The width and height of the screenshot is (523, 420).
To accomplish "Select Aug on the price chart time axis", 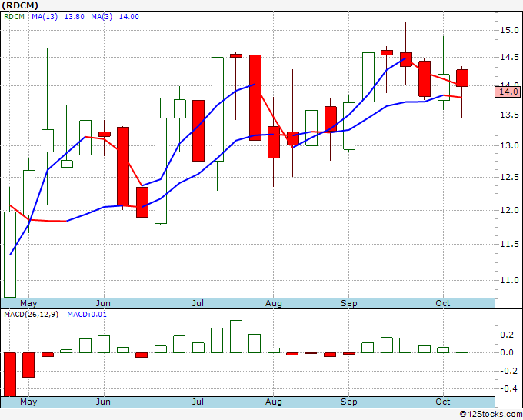I will point(274,304).
